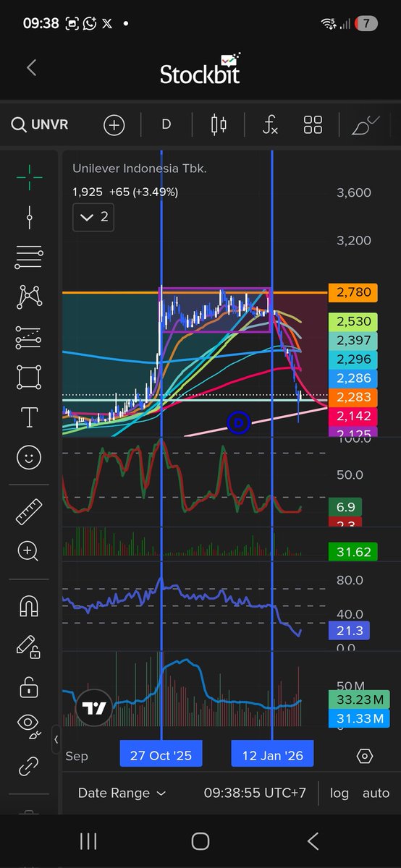The image size is (401, 868).
Task: Tap the battery indicator showing 7
Action: 366,23
